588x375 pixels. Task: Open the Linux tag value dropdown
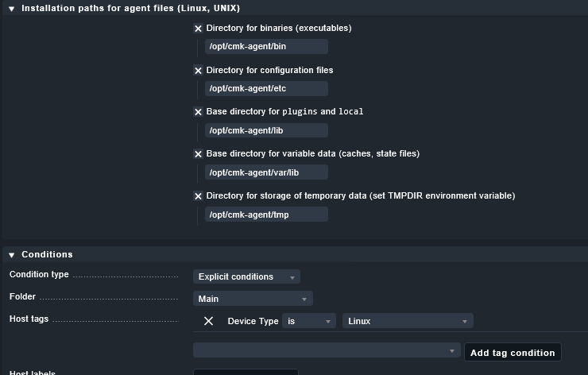[408, 321]
